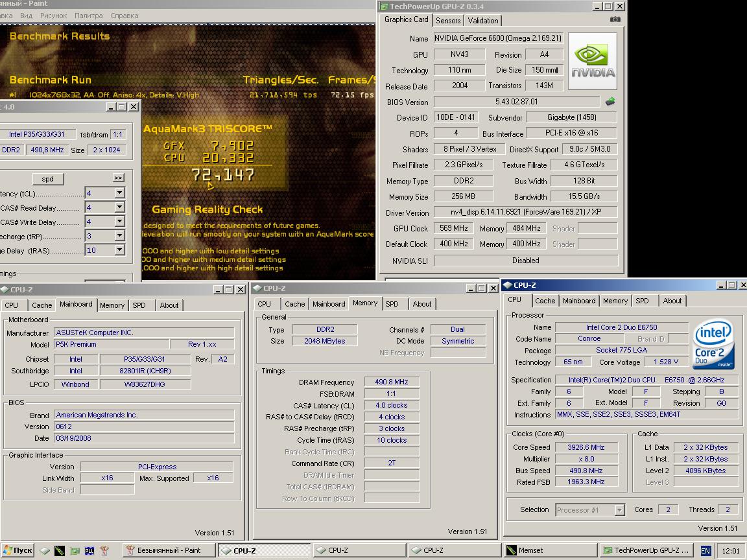
Task: Open SPD tab in Mainboard CPU-Z window
Action: (139, 305)
